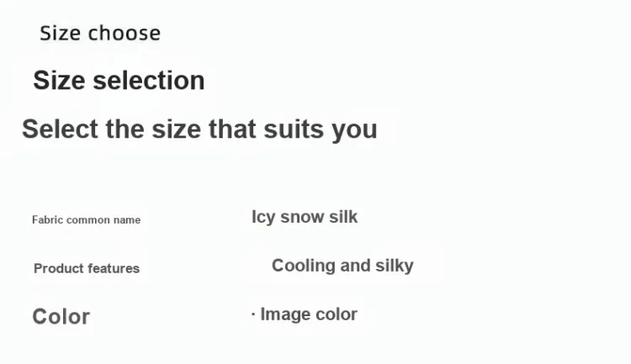Click the "Product features" label
631x364 pixels.
coord(87,269)
